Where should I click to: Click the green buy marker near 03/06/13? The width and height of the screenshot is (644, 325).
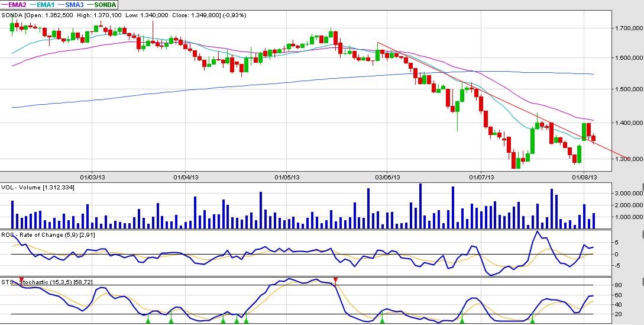point(382,320)
